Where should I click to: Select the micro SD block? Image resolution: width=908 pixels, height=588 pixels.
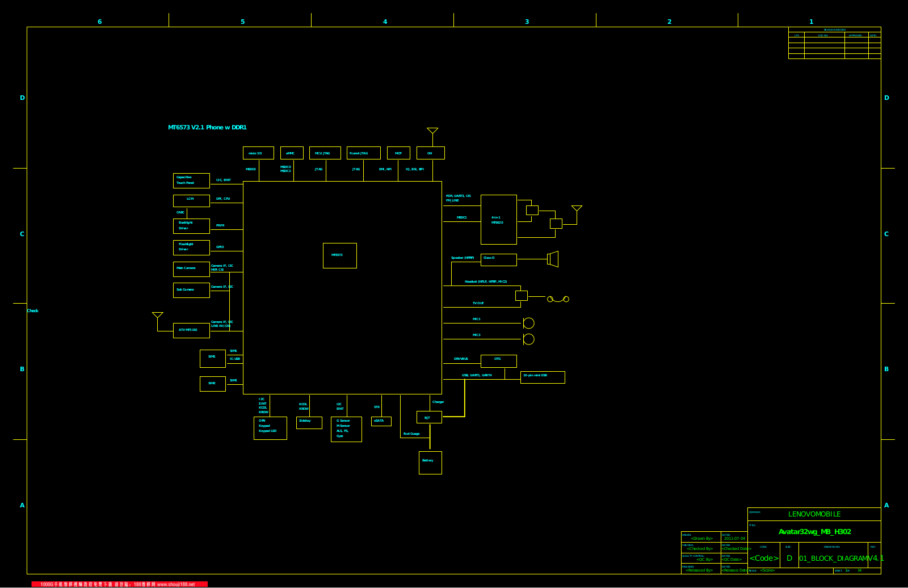[258, 153]
